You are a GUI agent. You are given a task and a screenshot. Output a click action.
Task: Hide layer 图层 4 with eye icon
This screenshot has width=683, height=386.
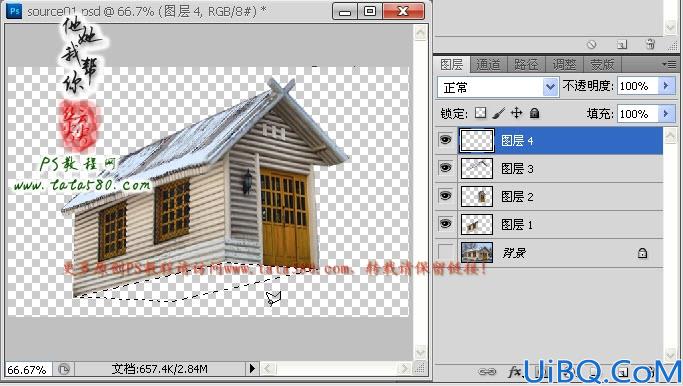pos(445,140)
